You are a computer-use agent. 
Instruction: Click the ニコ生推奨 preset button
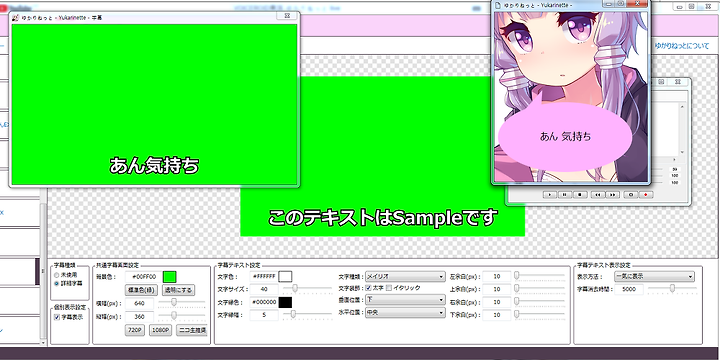192,330
